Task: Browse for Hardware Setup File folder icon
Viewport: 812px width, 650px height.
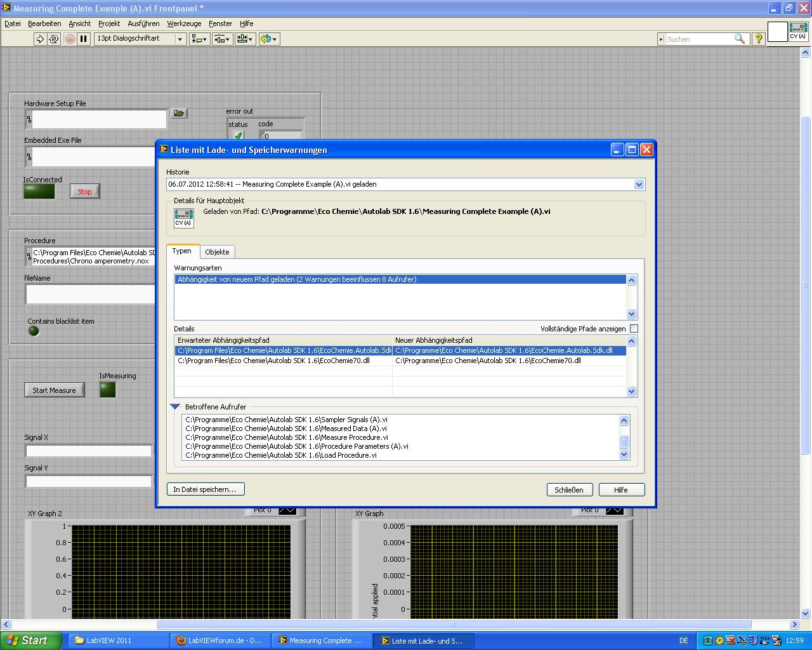Action: [x=179, y=113]
